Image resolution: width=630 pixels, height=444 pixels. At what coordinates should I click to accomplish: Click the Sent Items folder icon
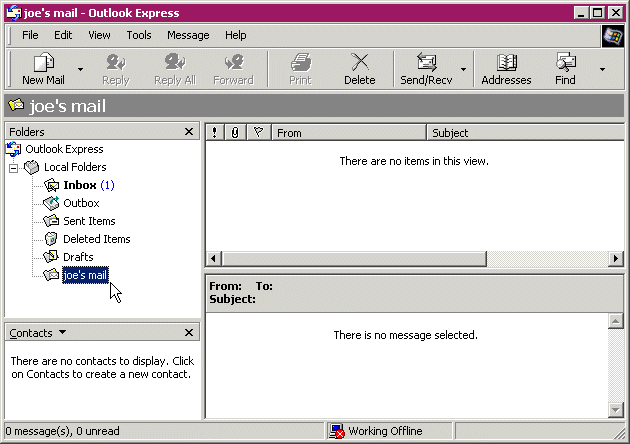51,221
